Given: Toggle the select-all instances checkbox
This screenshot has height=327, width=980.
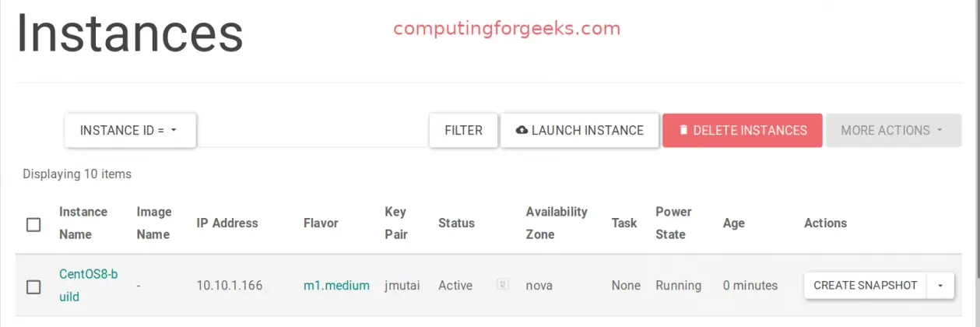Looking at the screenshot, I should pyautogui.click(x=33, y=224).
